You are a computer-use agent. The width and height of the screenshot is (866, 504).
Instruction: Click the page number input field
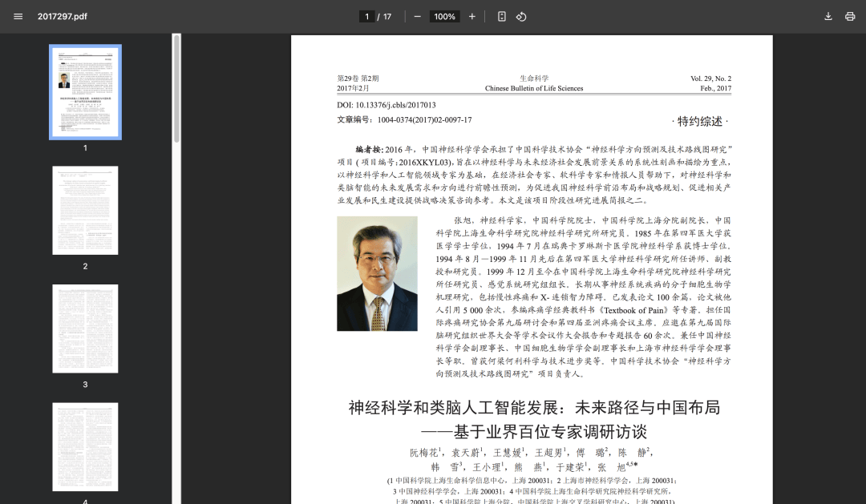366,17
